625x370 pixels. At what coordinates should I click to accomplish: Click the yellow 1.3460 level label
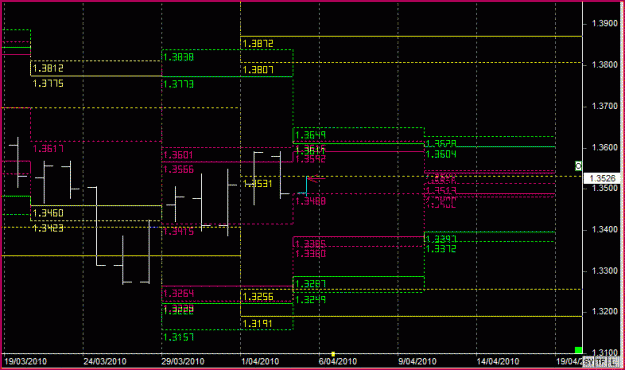coord(48,213)
